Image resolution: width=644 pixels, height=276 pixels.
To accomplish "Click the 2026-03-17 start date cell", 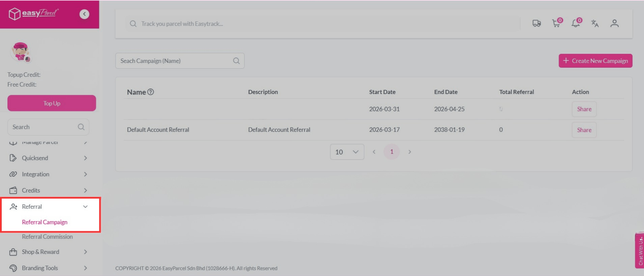I will click(384, 130).
